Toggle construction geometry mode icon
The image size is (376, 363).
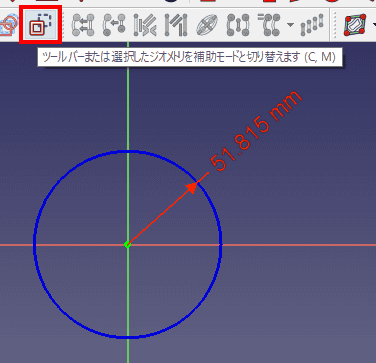(x=40, y=25)
